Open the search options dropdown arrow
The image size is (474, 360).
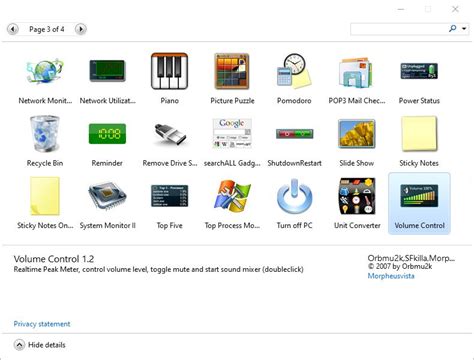(464, 29)
